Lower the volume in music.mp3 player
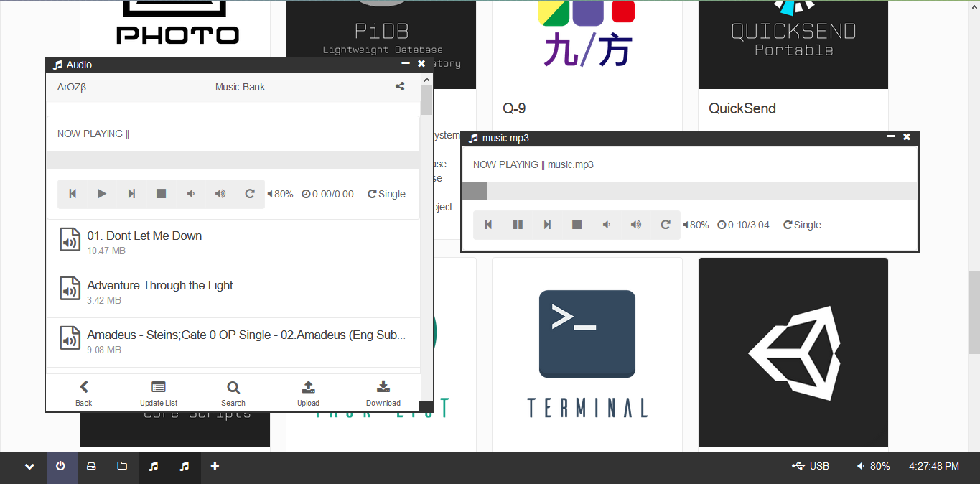 point(607,225)
